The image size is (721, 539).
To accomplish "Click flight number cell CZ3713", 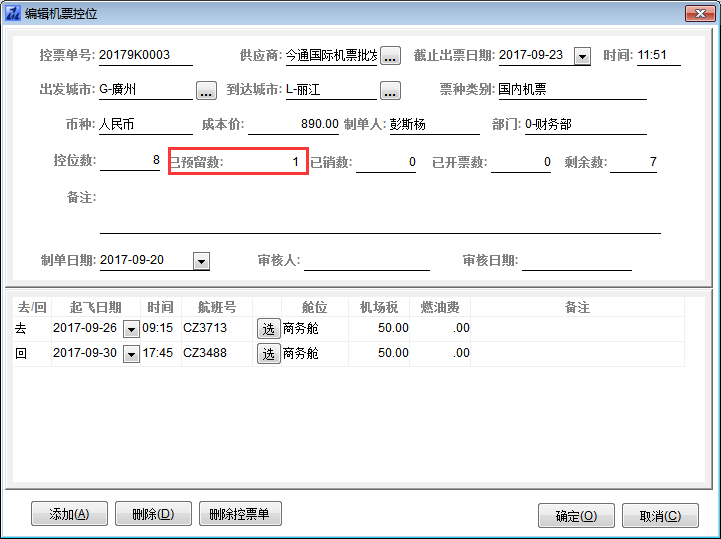I will (x=217, y=328).
